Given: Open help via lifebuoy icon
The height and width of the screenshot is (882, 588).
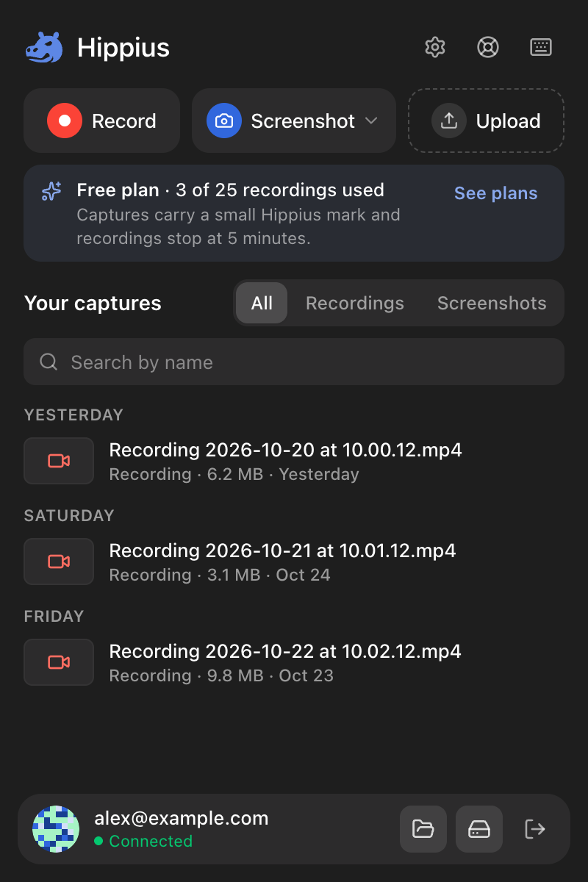Looking at the screenshot, I should [x=488, y=47].
